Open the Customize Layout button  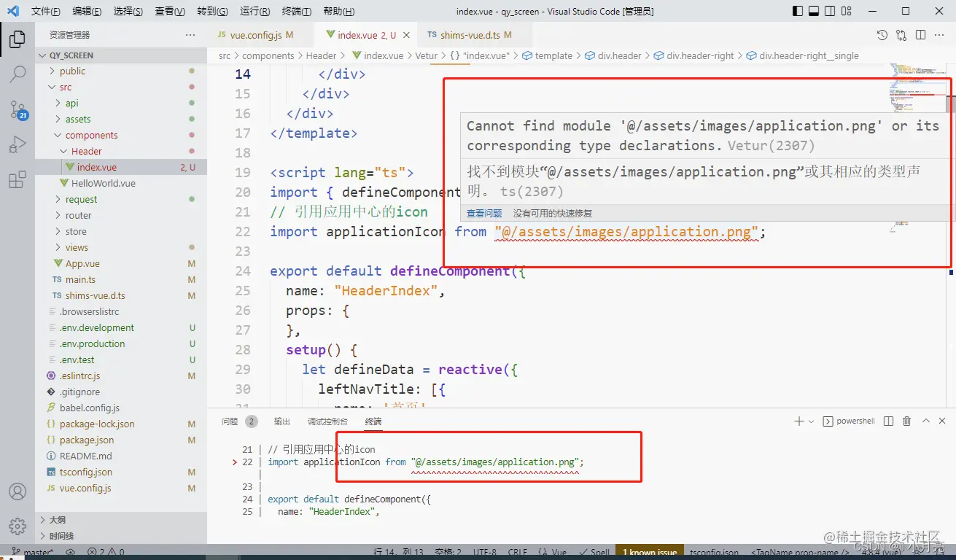[847, 11]
